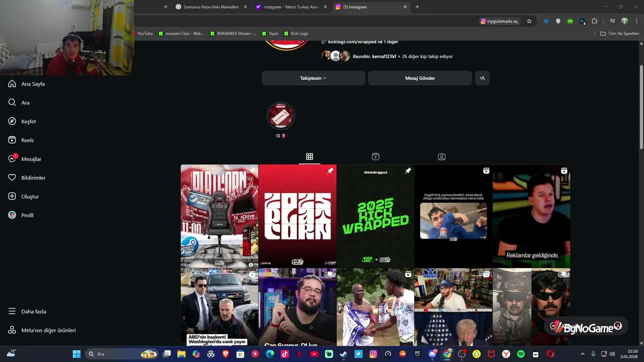Open the Chrome profile avatar

point(624,21)
